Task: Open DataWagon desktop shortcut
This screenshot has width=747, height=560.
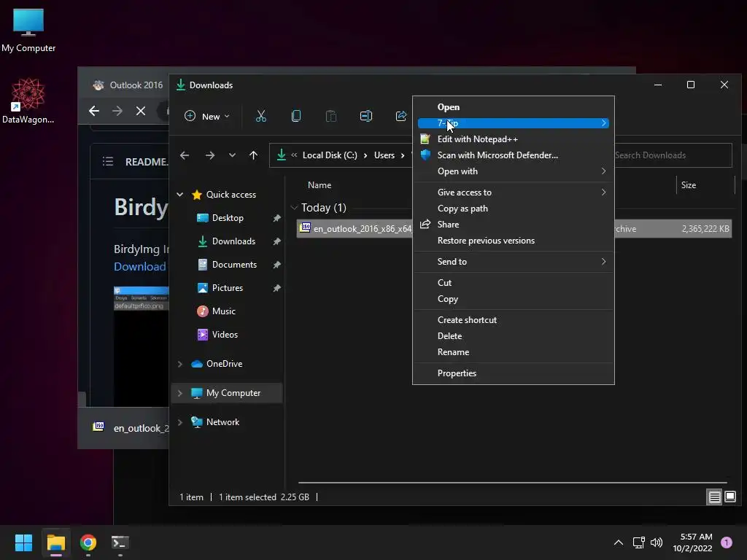Action: pyautogui.click(x=28, y=101)
